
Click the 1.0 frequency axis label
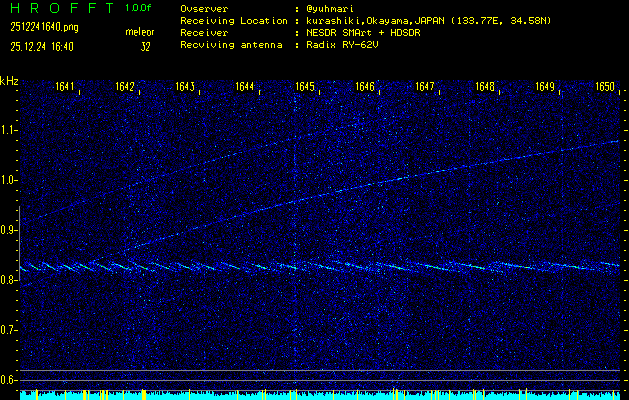[x=9, y=180]
